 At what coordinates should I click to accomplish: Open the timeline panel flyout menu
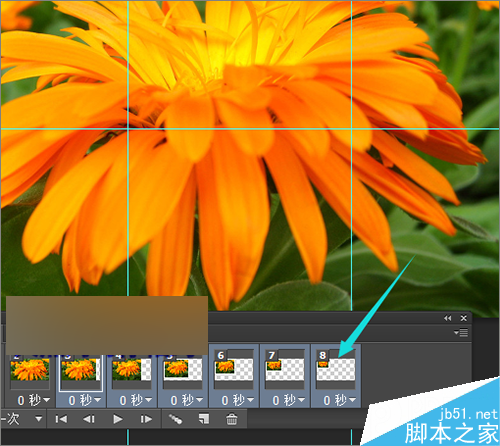(461, 332)
